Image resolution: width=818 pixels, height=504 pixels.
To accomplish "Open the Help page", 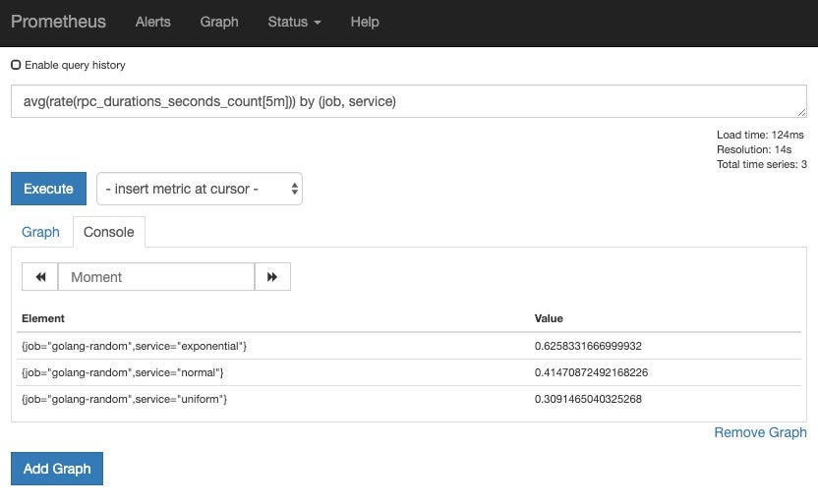I will pyautogui.click(x=365, y=22).
